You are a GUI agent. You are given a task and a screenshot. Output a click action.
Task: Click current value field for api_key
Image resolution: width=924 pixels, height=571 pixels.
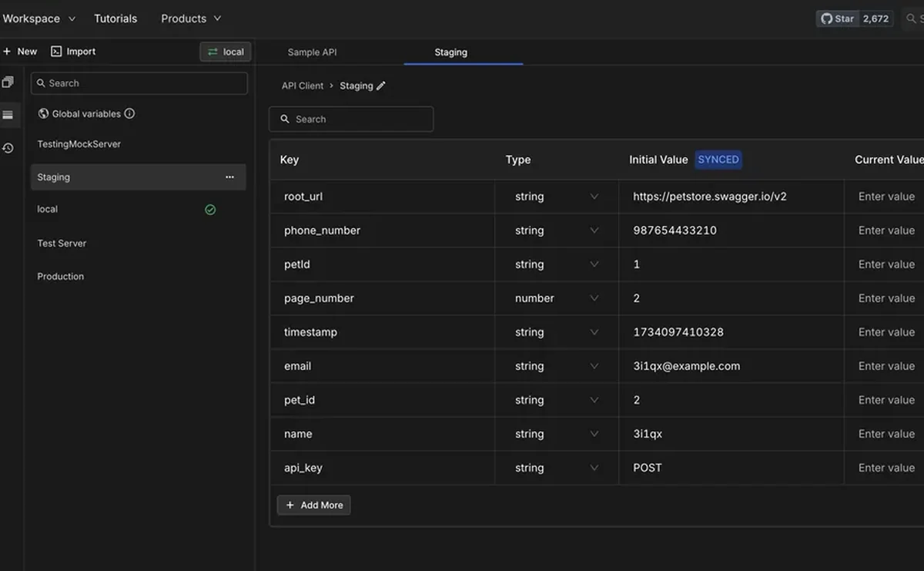885,468
